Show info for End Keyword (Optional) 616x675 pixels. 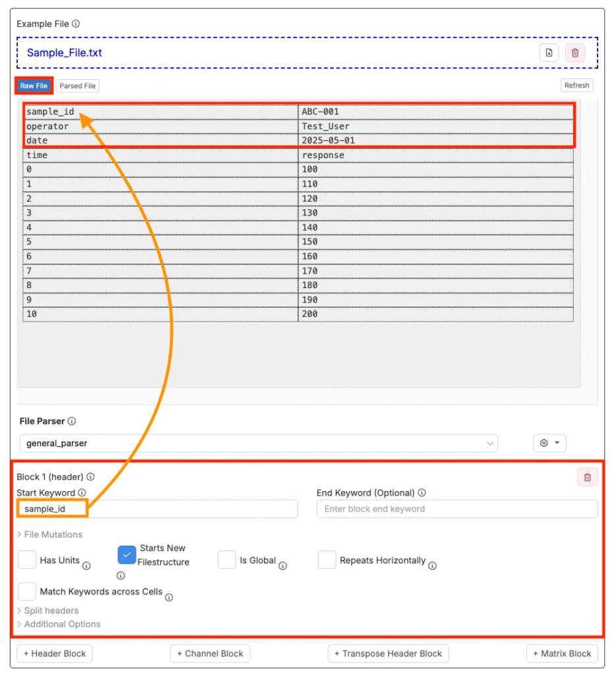(x=421, y=493)
